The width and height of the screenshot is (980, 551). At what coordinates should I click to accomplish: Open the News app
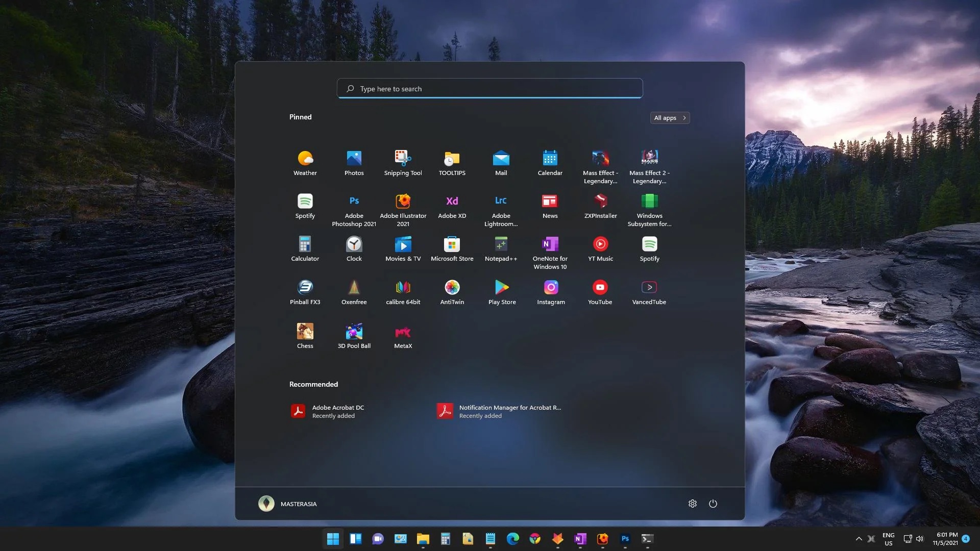(x=550, y=206)
